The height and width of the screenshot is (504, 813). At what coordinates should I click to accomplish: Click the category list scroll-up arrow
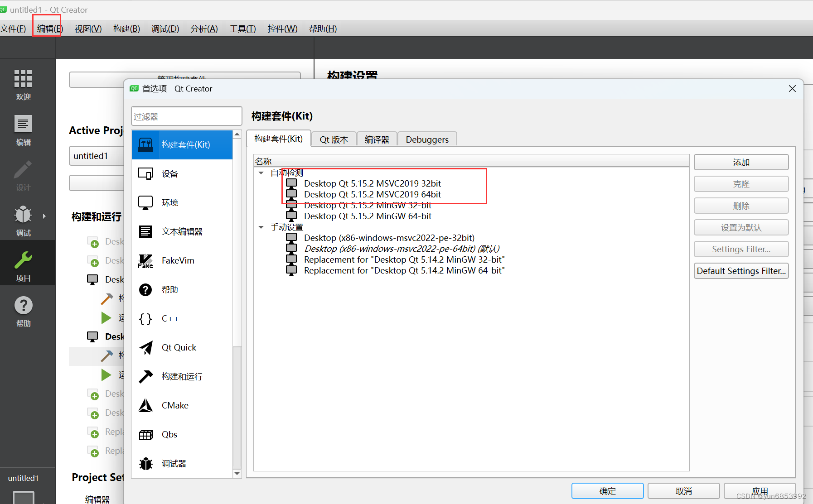(x=237, y=134)
